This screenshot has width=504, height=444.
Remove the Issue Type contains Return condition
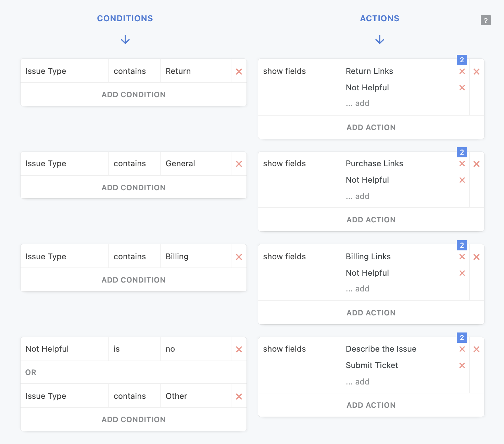pos(239,71)
